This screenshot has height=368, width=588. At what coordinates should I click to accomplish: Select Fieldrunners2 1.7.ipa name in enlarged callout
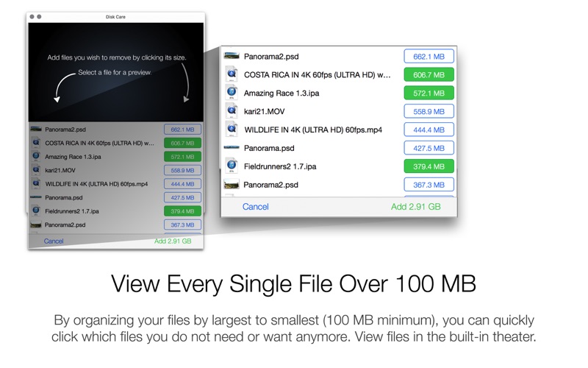280,166
